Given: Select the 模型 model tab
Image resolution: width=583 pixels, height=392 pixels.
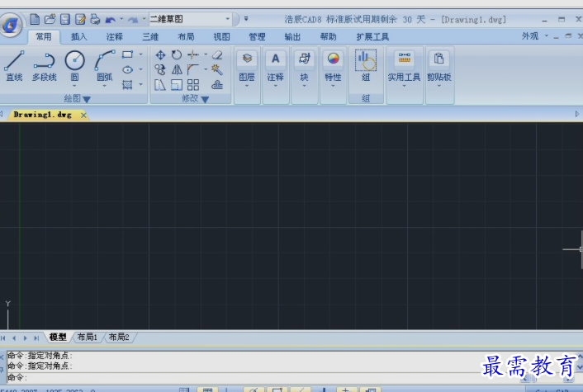Looking at the screenshot, I should 58,338.
